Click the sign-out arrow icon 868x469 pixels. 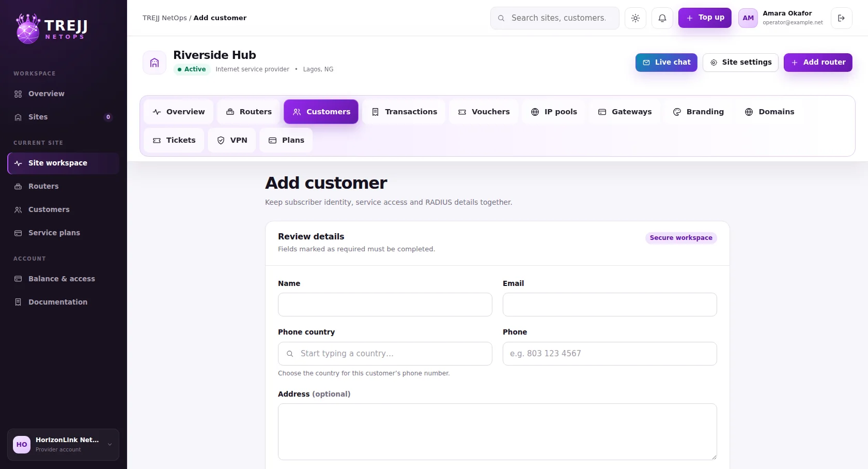(x=841, y=18)
